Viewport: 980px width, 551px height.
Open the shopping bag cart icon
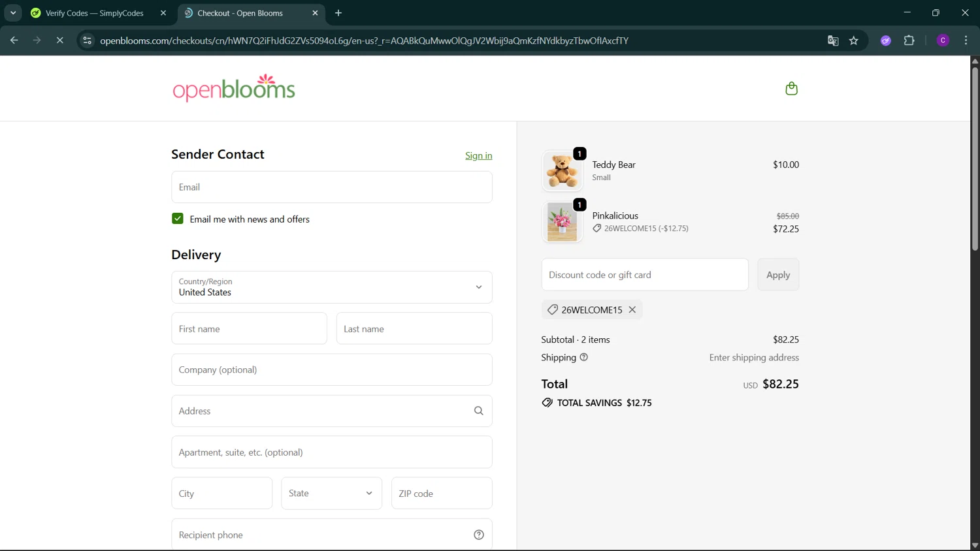pyautogui.click(x=791, y=88)
